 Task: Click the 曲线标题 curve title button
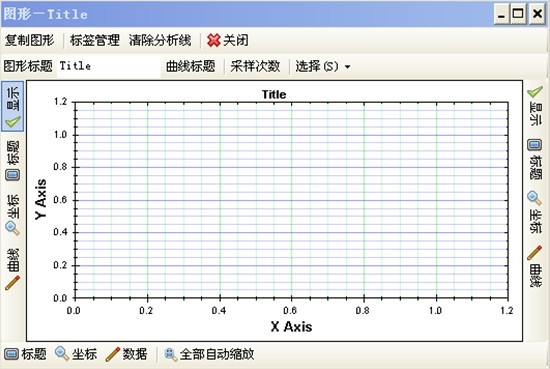(x=190, y=66)
